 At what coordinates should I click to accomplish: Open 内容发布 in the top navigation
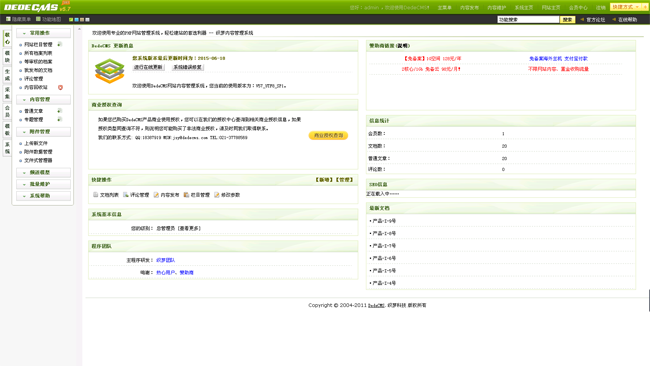(469, 7)
